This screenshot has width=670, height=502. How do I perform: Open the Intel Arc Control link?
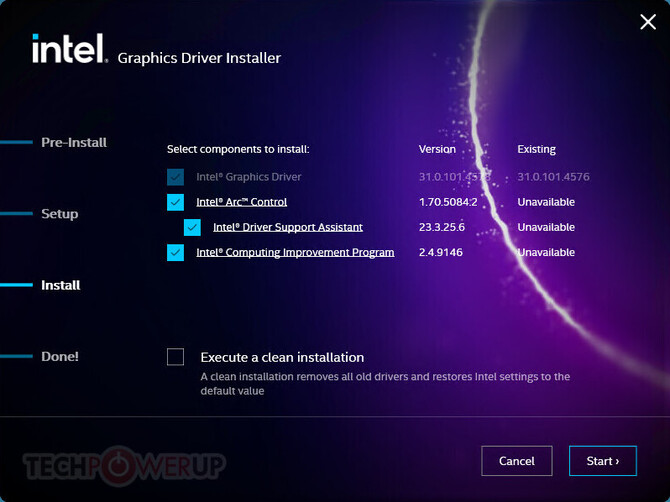[x=241, y=202]
